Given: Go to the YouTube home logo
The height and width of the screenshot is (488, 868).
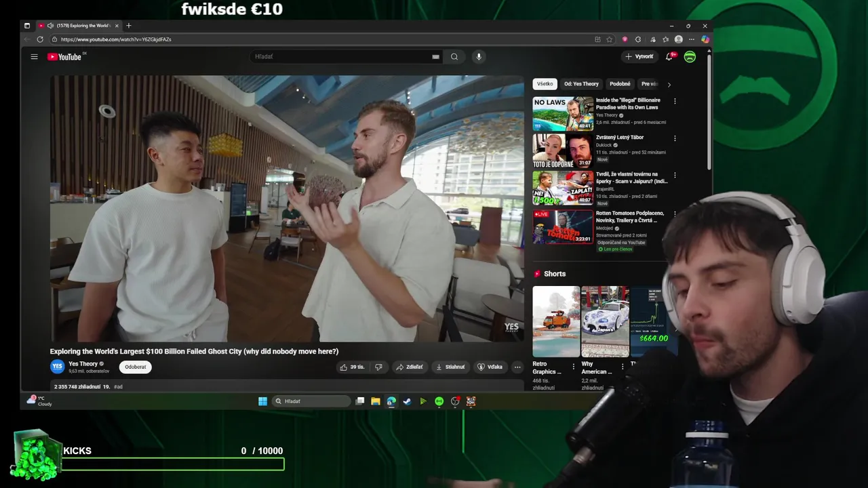Looking at the screenshot, I should pos(64,57).
